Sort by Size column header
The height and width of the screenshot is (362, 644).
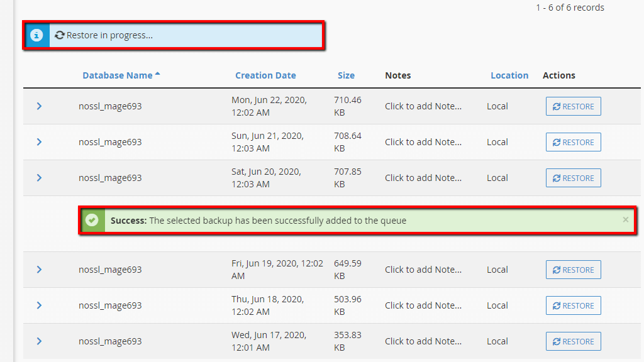(x=347, y=75)
